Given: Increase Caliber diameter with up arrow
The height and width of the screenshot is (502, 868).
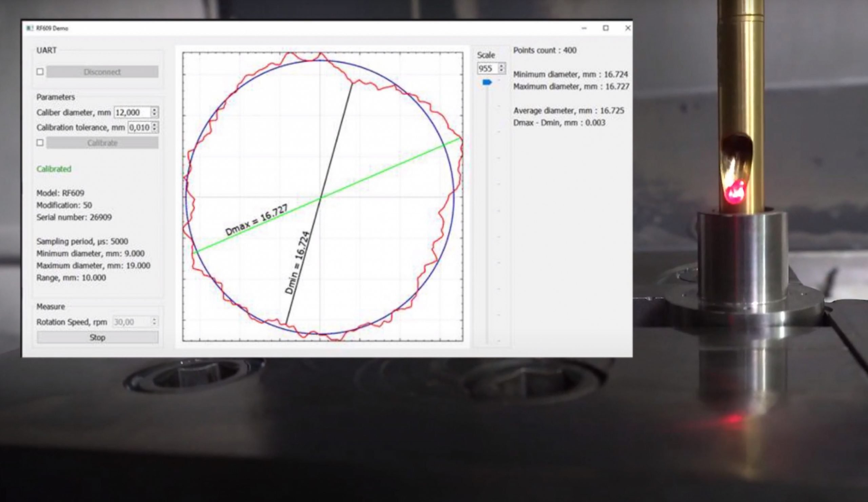Looking at the screenshot, I should pyautogui.click(x=154, y=110).
